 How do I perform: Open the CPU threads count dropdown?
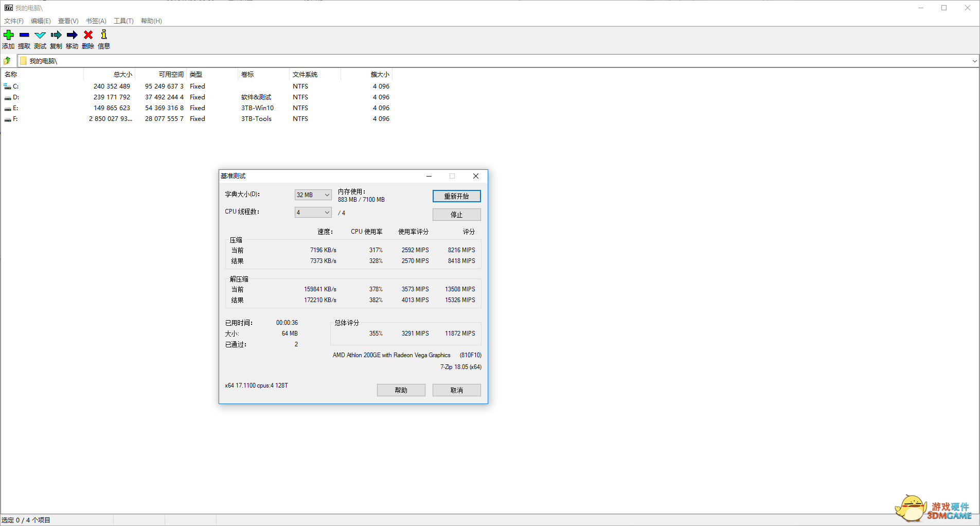pyautogui.click(x=313, y=213)
